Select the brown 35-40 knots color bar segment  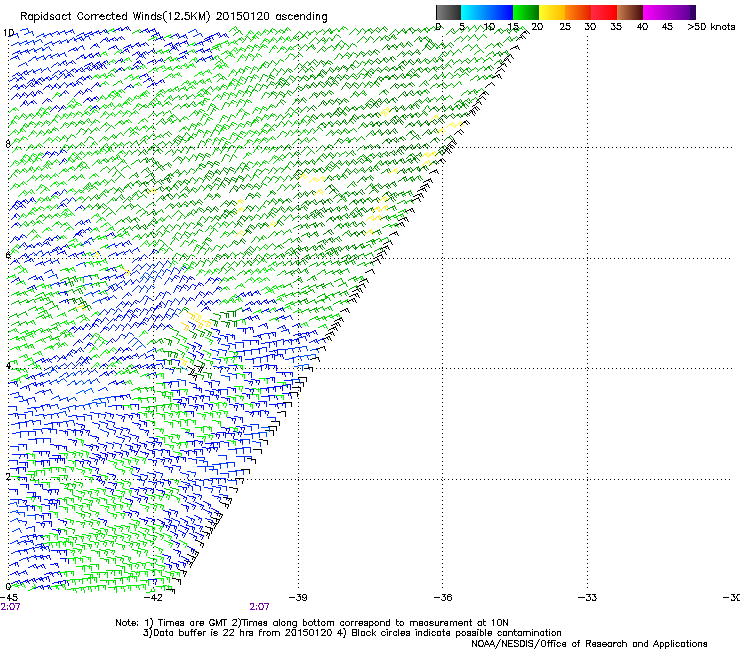pos(630,12)
